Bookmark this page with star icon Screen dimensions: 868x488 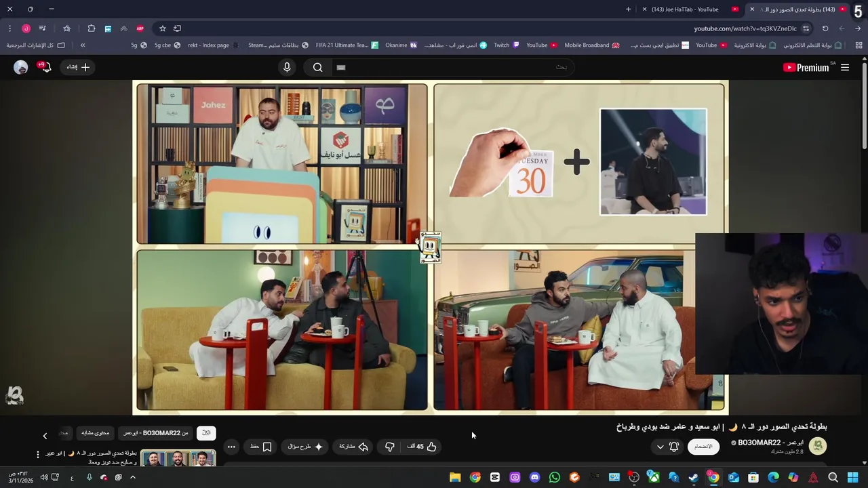[x=163, y=28]
